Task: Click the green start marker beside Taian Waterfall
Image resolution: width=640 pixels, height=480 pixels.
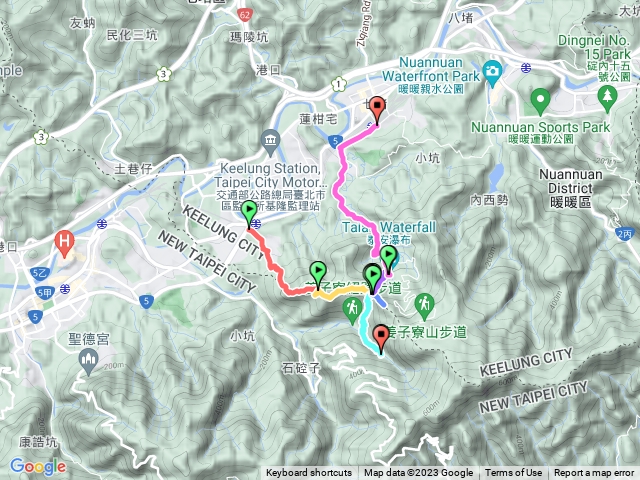Action: tap(388, 260)
